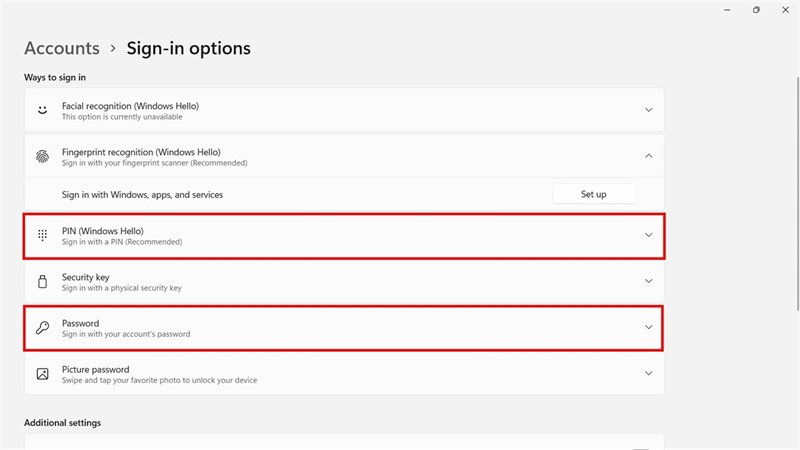Restore down the Settings window
Image resolution: width=800 pixels, height=450 pixels.
[755, 10]
